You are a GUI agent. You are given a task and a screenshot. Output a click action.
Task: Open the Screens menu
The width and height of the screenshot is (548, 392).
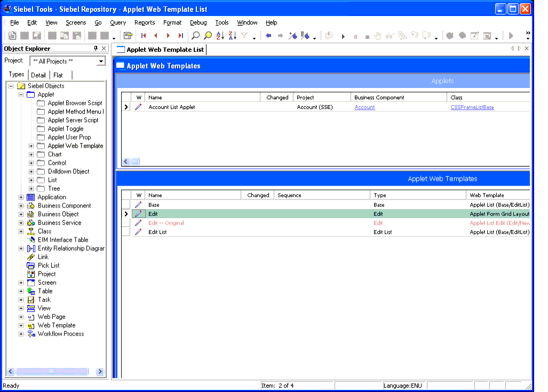[x=76, y=22]
